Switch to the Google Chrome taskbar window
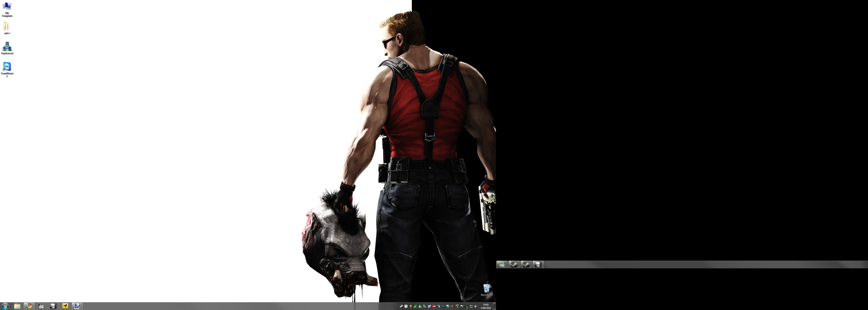Image resolution: width=868 pixels, height=310 pixels. (x=29, y=306)
